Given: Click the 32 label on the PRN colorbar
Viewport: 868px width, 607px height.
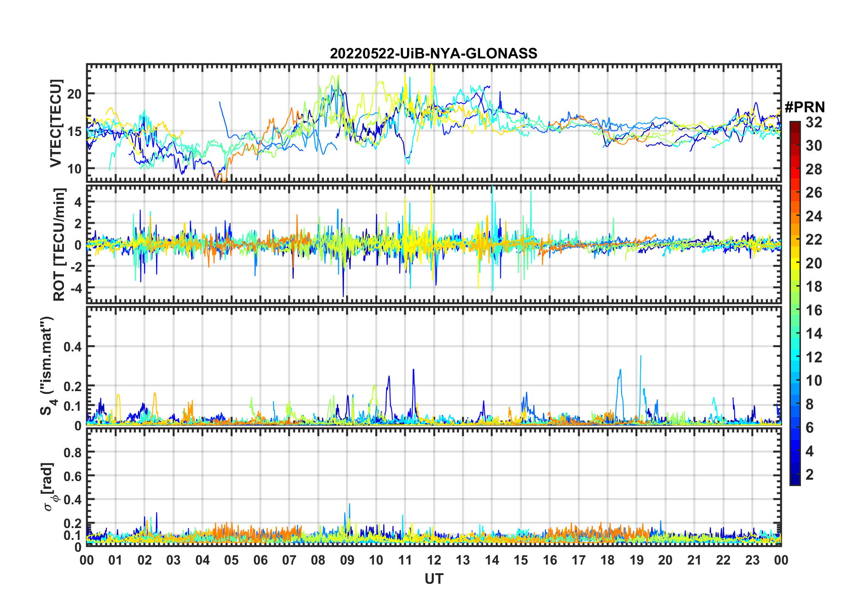Looking at the screenshot, I should tap(814, 122).
